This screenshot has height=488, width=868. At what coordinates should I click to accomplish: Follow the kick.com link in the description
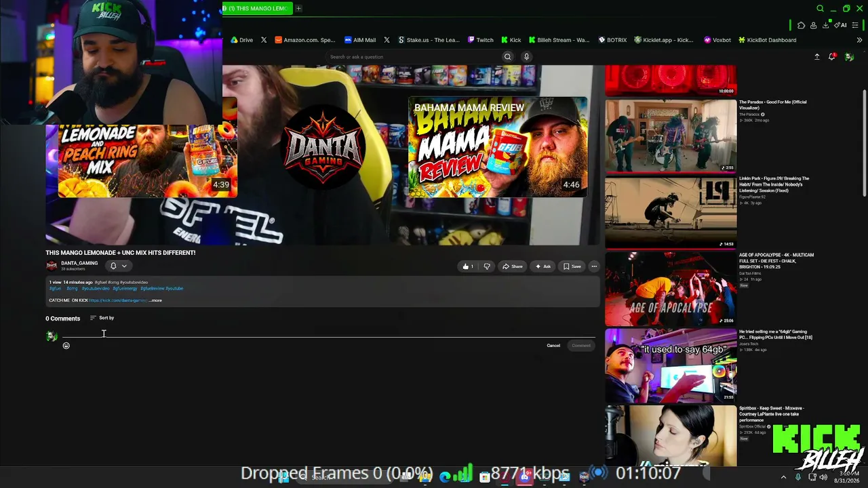click(x=118, y=300)
